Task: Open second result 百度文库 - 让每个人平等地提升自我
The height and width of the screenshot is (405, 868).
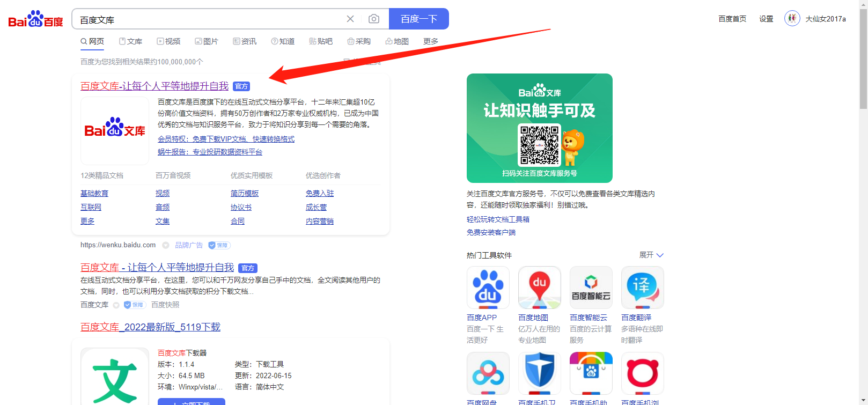Action: coord(157,267)
